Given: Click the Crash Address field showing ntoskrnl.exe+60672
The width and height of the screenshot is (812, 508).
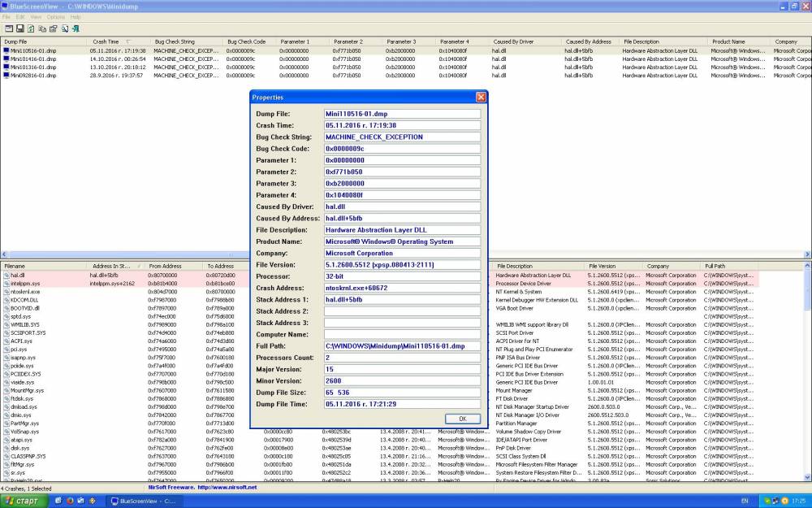Looking at the screenshot, I should [x=402, y=289].
